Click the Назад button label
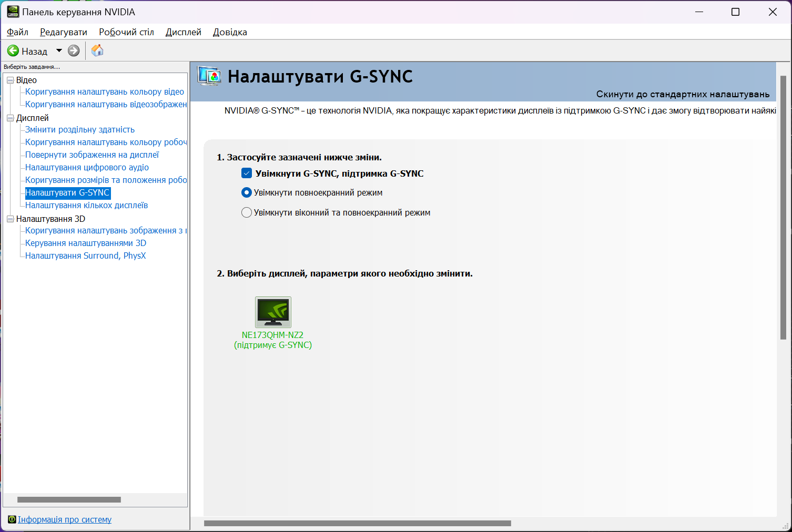 [x=35, y=51]
